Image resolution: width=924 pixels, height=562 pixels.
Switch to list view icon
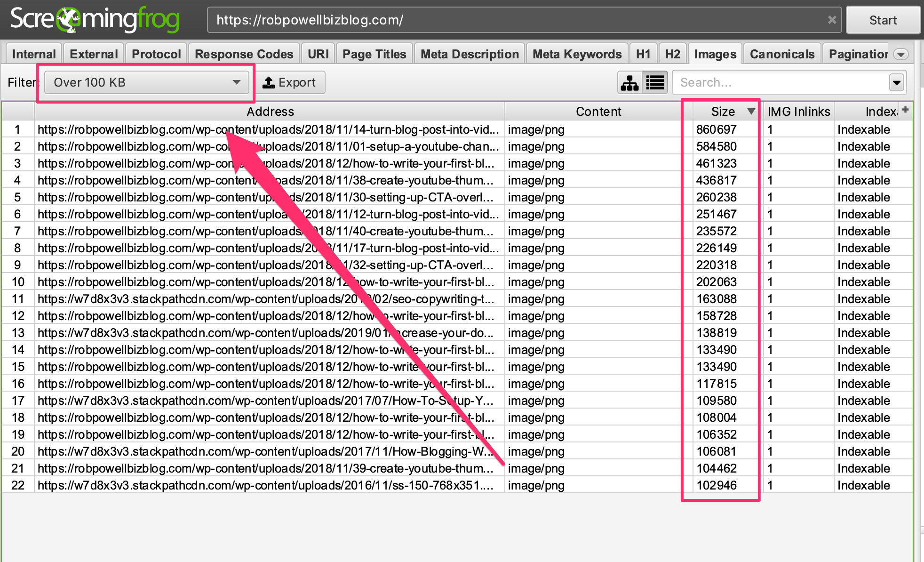pos(655,83)
